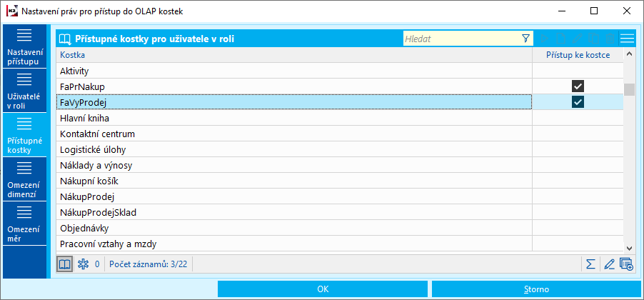Click the add column icon in status bar
The image size is (644, 300).
(626, 264)
